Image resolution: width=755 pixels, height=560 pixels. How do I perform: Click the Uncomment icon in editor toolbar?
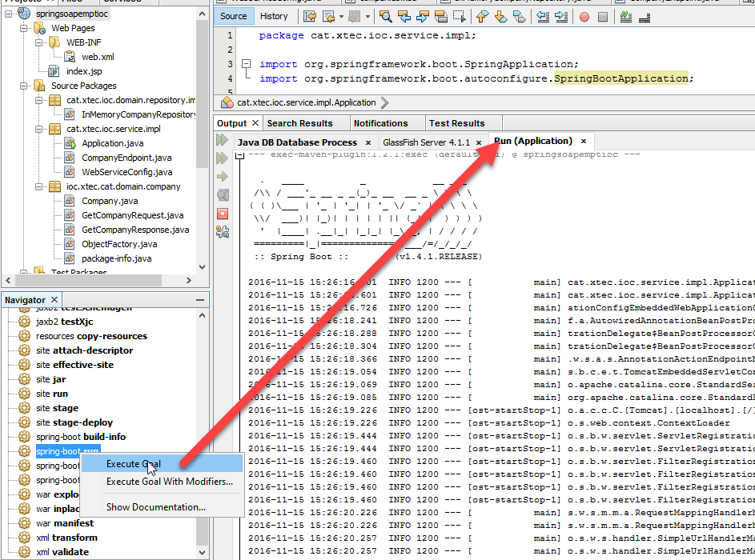pos(645,18)
